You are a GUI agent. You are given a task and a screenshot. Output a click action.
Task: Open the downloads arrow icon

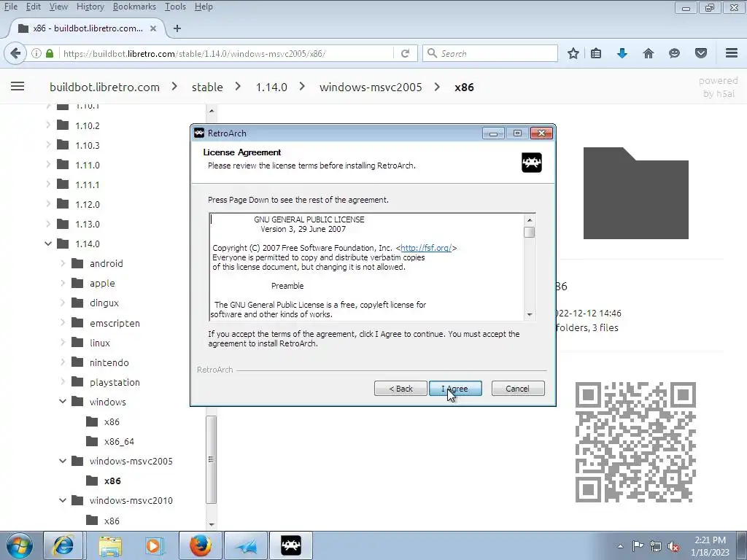(x=622, y=53)
